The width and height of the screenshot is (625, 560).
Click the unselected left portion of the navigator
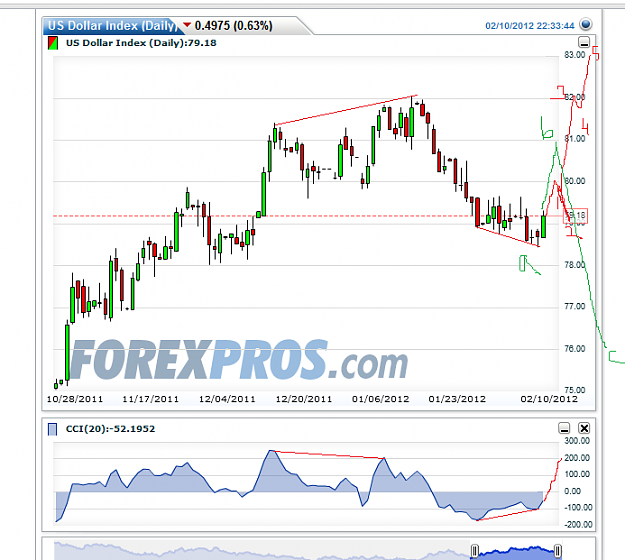262,551
